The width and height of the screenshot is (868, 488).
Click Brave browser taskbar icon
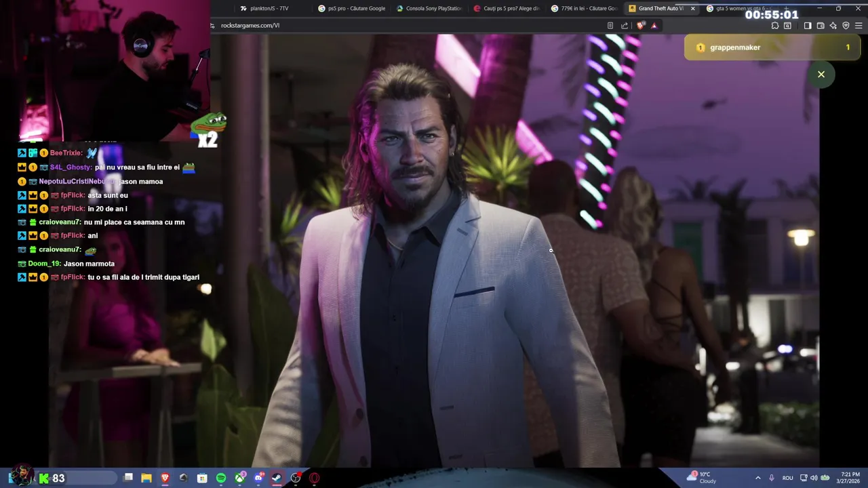pos(165,478)
